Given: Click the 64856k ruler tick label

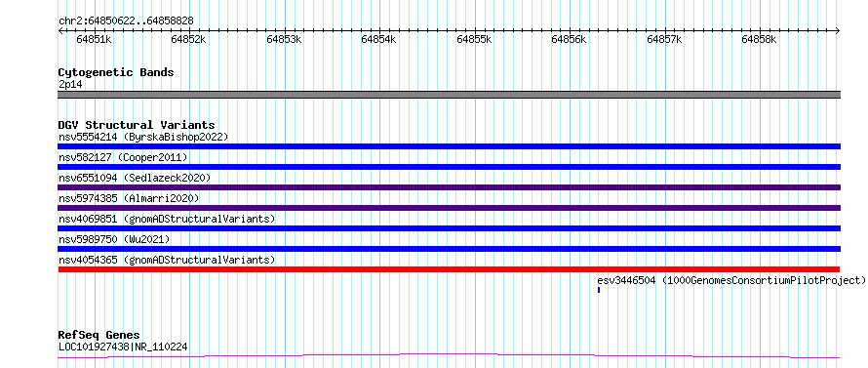Looking at the screenshot, I should point(569,39).
